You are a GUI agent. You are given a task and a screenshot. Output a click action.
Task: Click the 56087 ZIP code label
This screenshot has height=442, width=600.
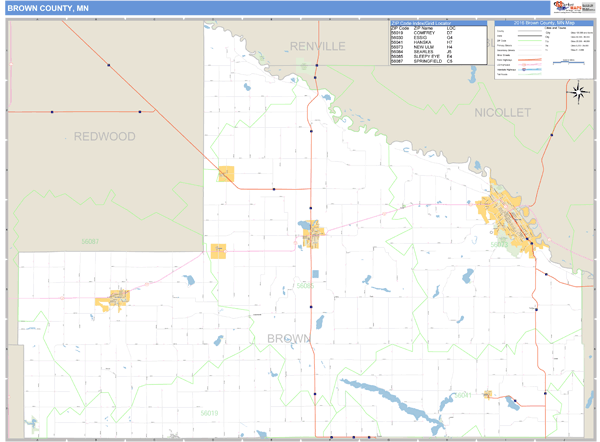click(90, 241)
